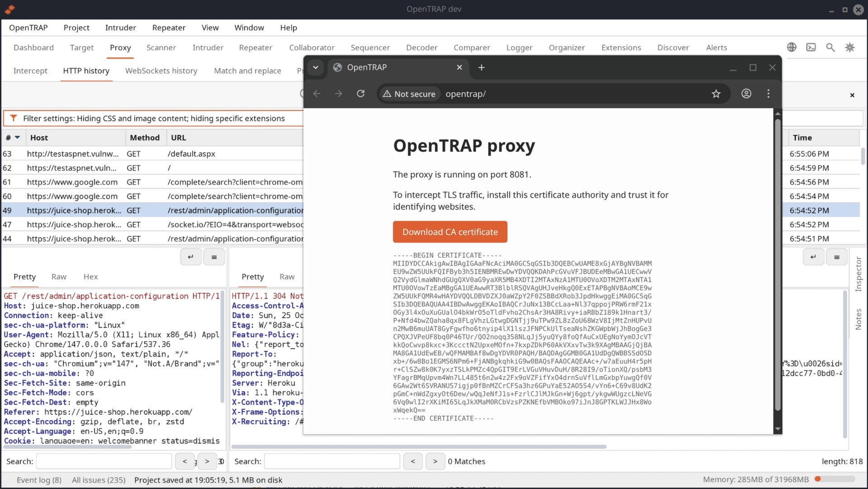Click the Filter settings bar text
This screenshot has height=489, width=868.
[x=154, y=118]
